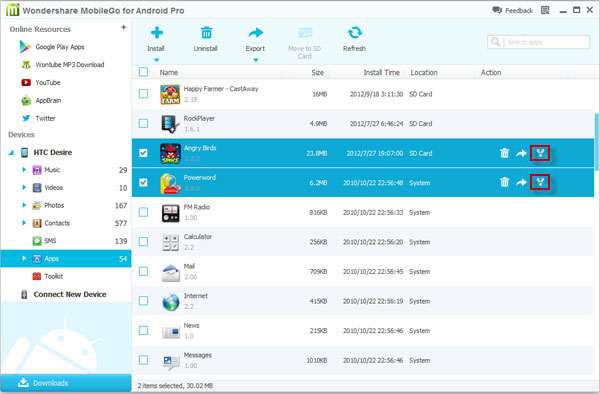This screenshot has width=600, height=394.
Task: Export Powerword via row arrow icon
Action: click(x=521, y=182)
